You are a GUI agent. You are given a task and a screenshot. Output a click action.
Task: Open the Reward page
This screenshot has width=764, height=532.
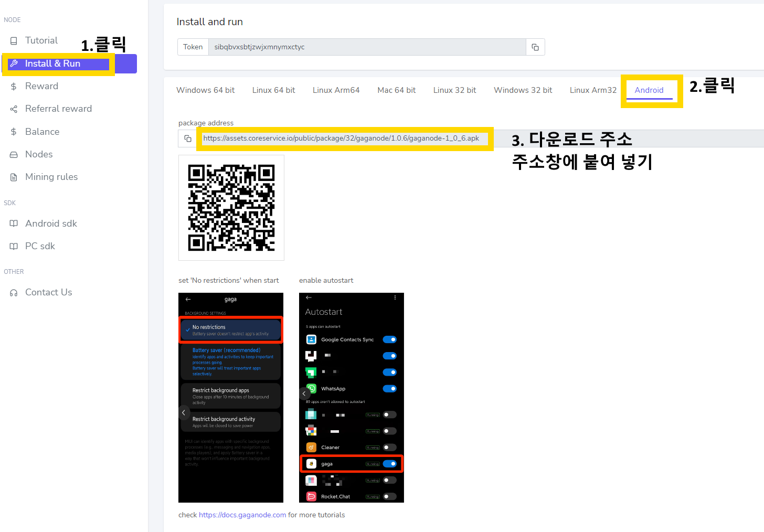coord(41,86)
